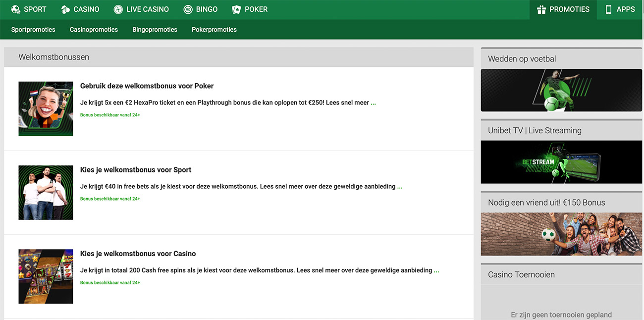
Task: Click the Casino slots bonus thumbnail
Action: click(x=46, y=276)
